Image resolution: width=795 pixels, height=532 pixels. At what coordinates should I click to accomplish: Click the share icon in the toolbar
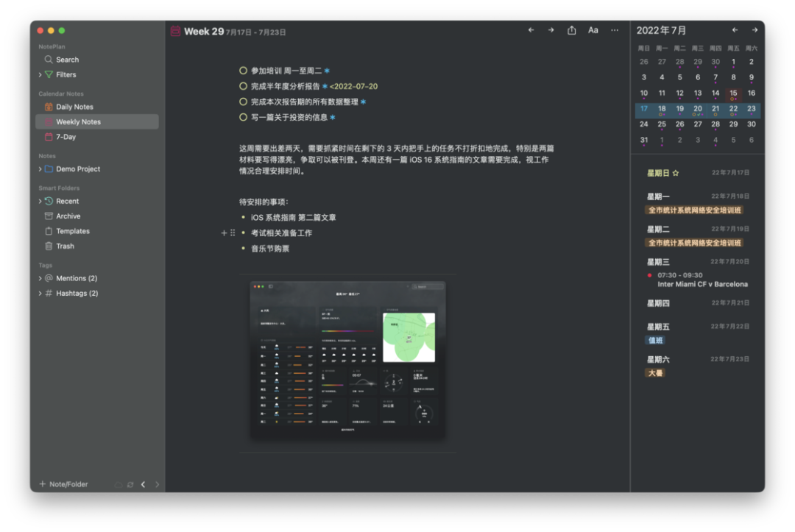tap(572, 30)
